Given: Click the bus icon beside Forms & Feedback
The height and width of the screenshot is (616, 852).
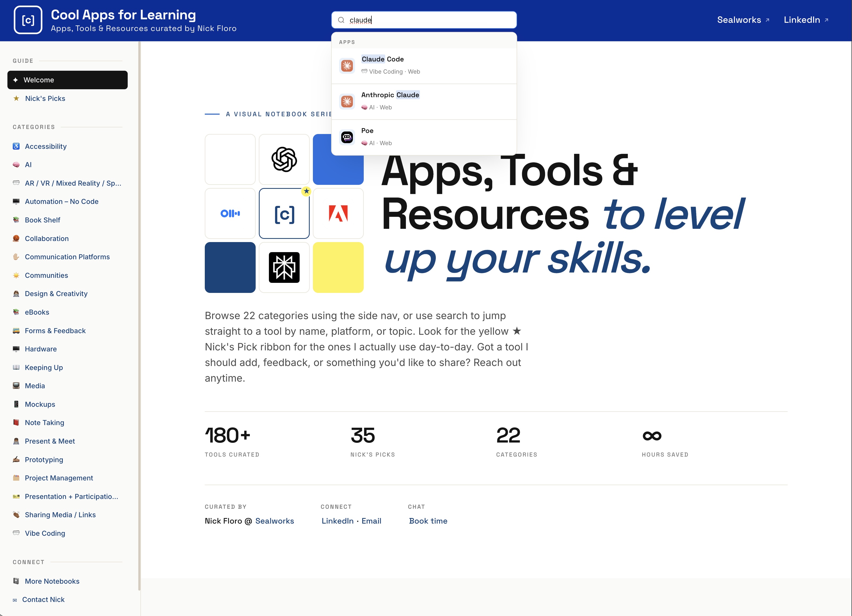Looking at the screenshot, I should (16, 331).
